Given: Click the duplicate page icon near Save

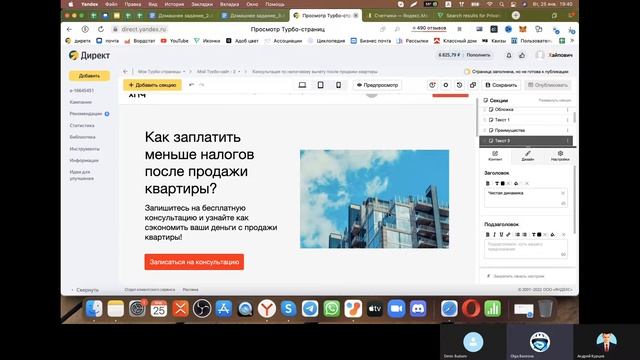Looking at the screenshot, I should click(x=473, y=85).
